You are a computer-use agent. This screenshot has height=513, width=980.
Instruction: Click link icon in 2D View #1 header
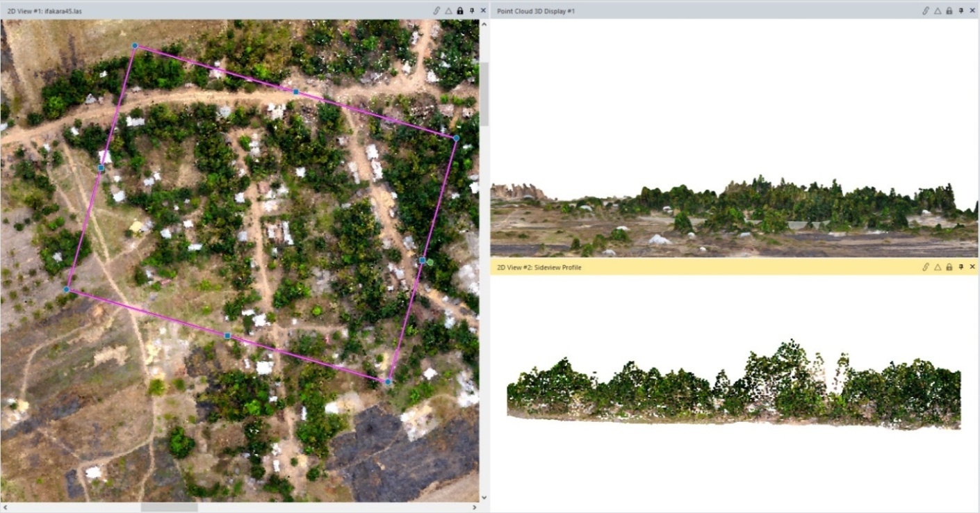click(436, 10)
